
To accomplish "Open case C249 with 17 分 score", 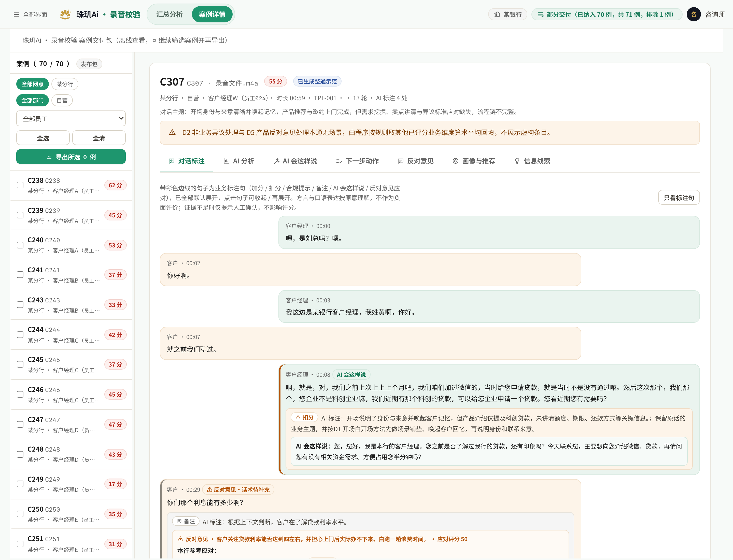I will [71, 484].
